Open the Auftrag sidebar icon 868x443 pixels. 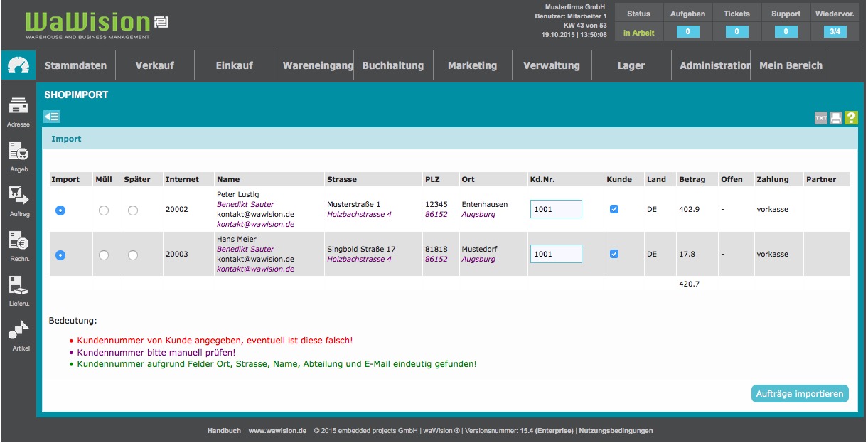point(18,196)
